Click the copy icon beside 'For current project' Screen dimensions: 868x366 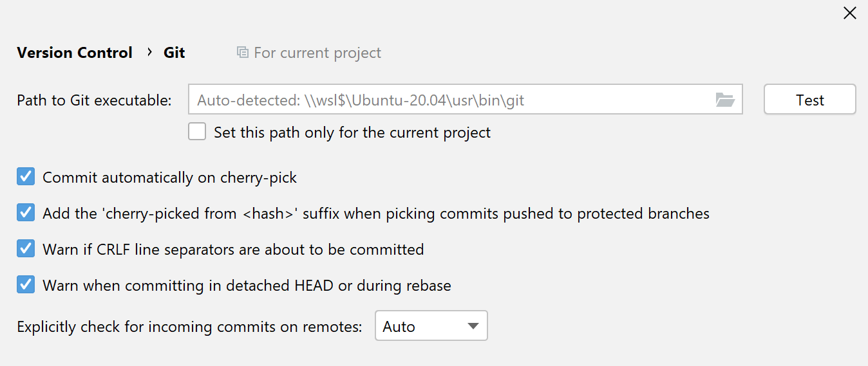pos(243,52)
